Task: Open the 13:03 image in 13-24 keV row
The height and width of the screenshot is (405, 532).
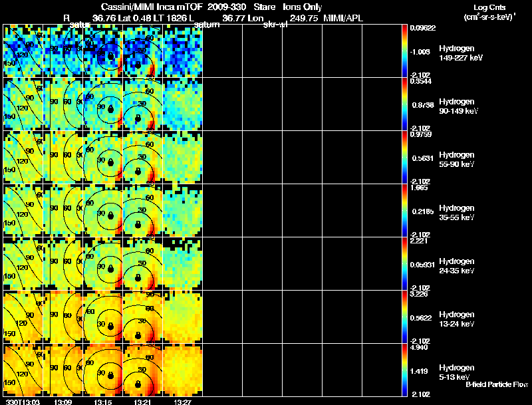Action: 23,317
